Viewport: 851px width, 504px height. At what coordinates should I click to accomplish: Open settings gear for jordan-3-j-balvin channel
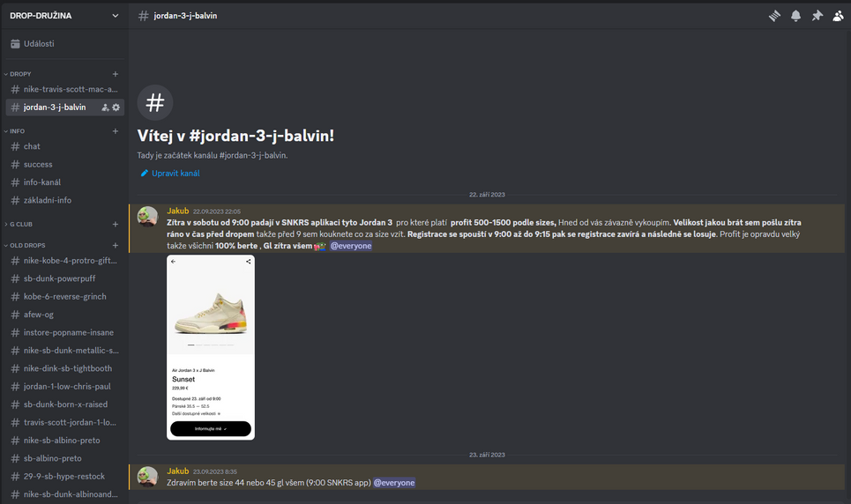[116, 107]
